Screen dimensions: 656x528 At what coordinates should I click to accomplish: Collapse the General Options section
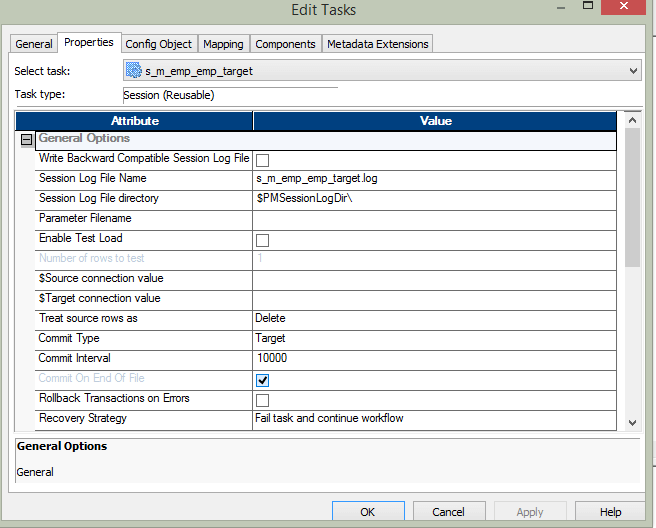click(x=27, y=140)
